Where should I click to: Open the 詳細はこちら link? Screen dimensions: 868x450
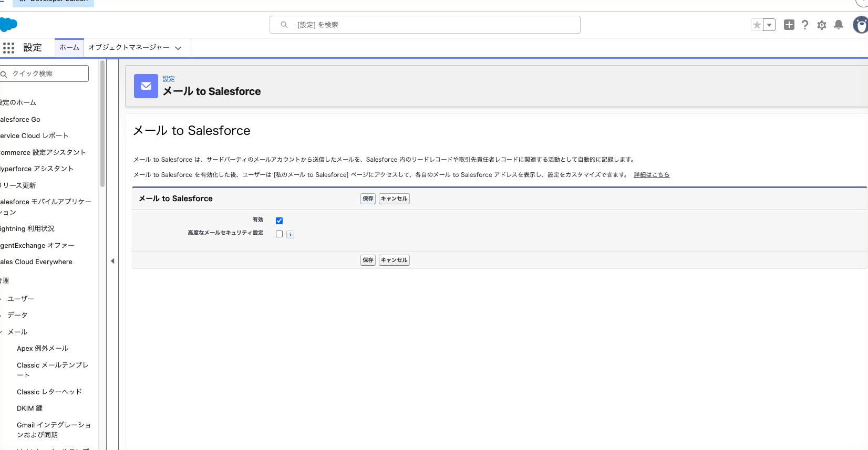coord(652,175)
